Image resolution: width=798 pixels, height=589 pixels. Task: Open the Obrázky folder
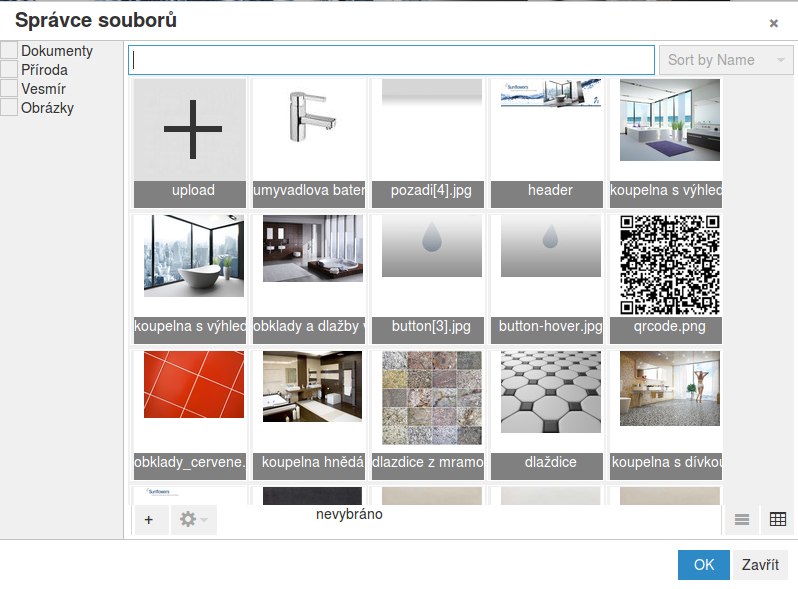click(x=47, y=108)
